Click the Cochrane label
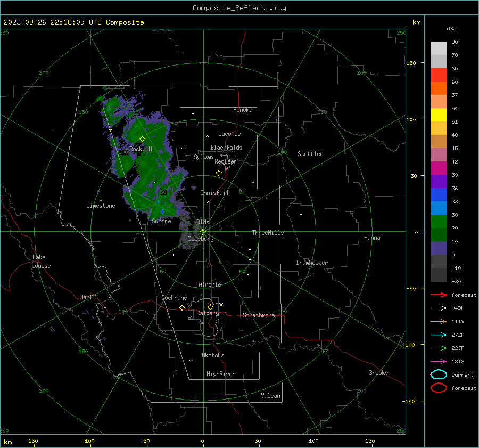 coord(174,298)
